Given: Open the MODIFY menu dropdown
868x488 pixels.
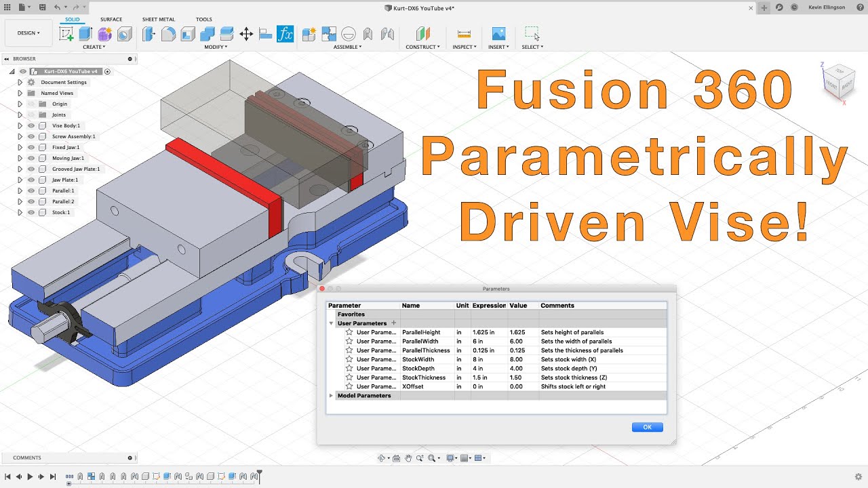Looking at the screenshot, I should pos(216,47).
